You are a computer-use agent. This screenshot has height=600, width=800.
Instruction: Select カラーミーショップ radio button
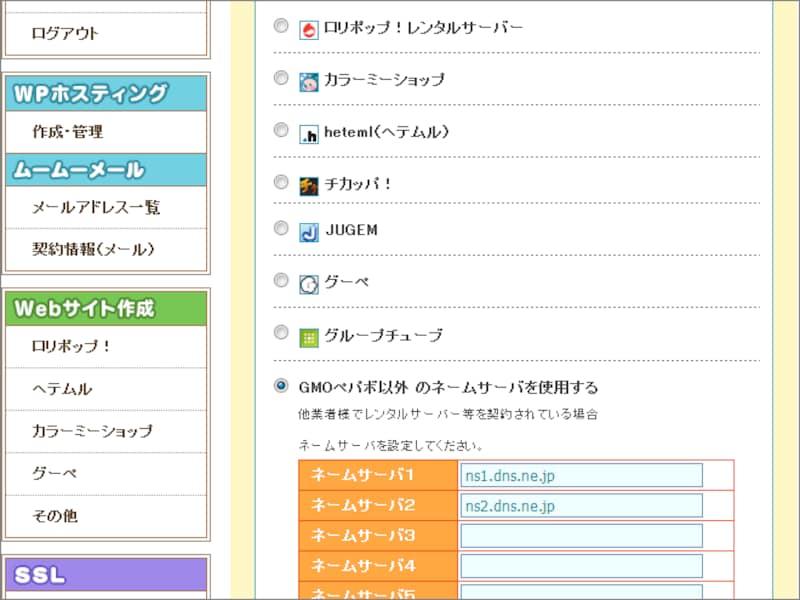point(281,78)
